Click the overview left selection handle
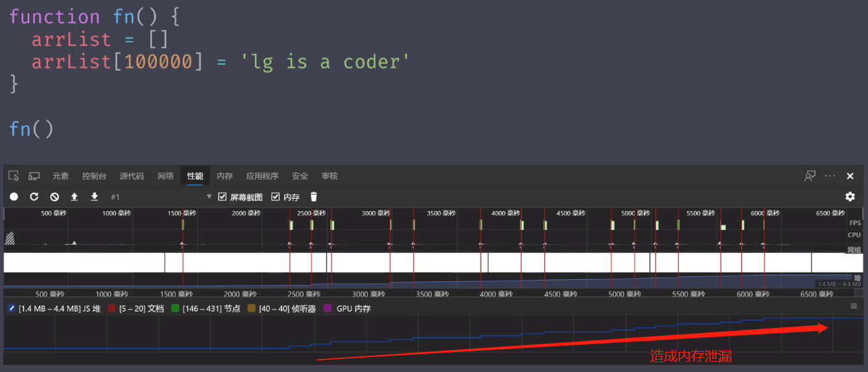 point(4,214)
